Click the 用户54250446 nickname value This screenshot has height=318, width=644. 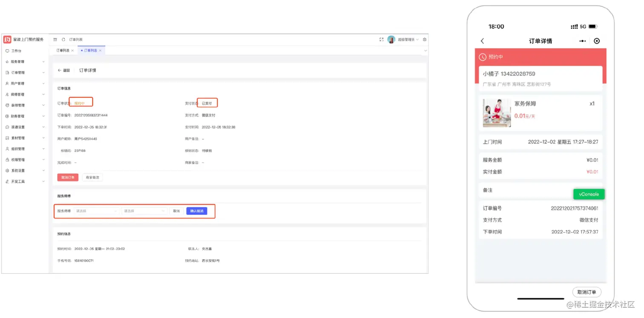coord(86,139)
